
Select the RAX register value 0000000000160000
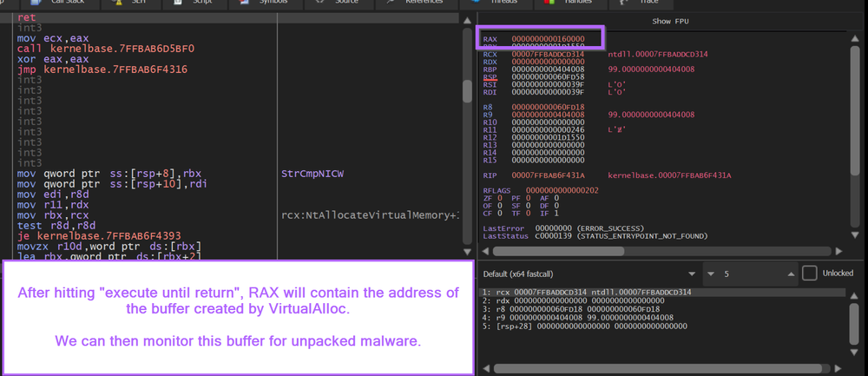[548, 39]
